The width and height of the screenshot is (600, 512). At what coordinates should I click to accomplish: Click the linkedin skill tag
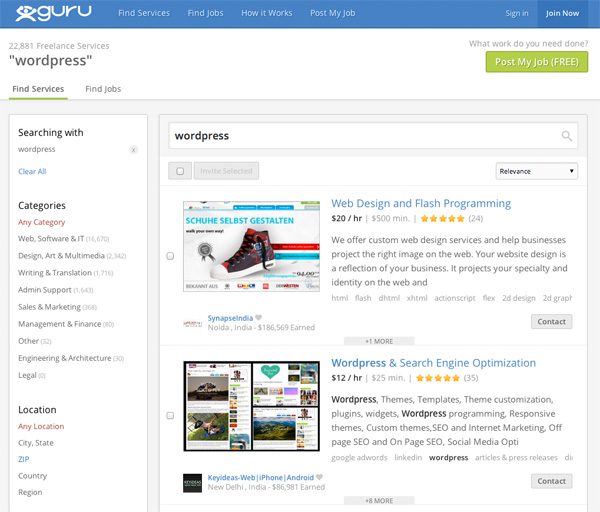point(408,458)
